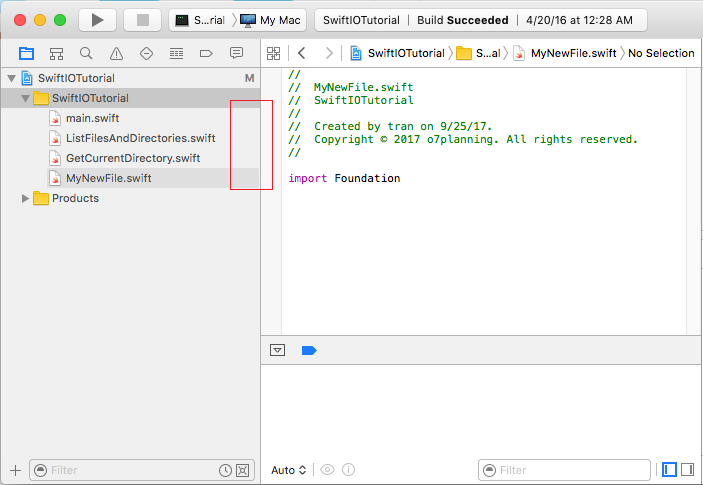Toggle source-control status filter icon
Viewport: 703px width, 485px height.
(243, 470)
